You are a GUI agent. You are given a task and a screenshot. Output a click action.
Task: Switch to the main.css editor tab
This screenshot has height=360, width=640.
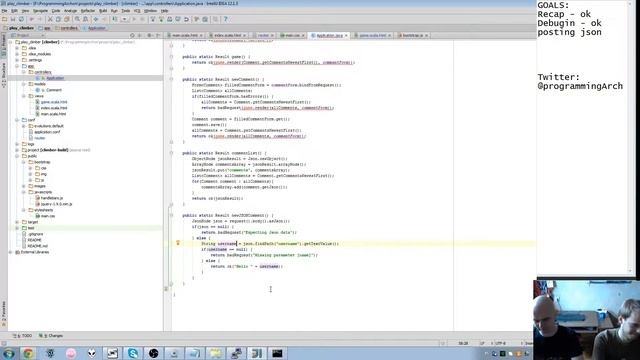tap(292, 36)
